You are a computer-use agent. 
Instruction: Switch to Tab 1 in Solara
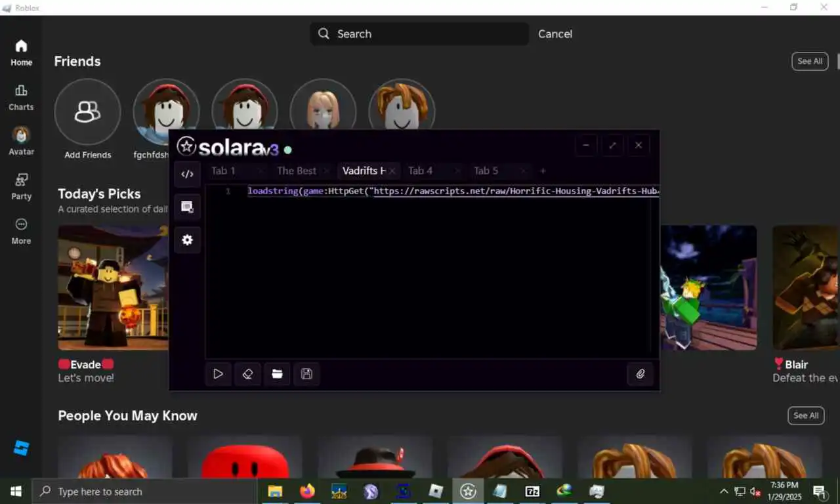pos(223,171)
